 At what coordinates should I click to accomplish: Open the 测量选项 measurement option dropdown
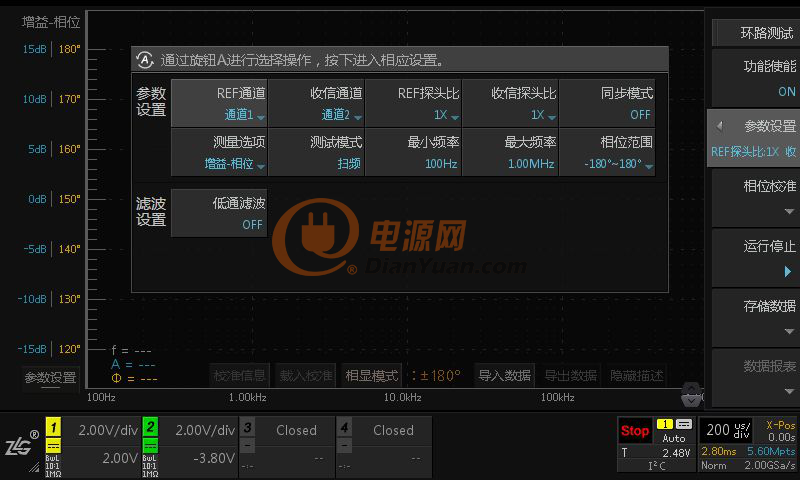pyautogui.click(x=219, y=153)
